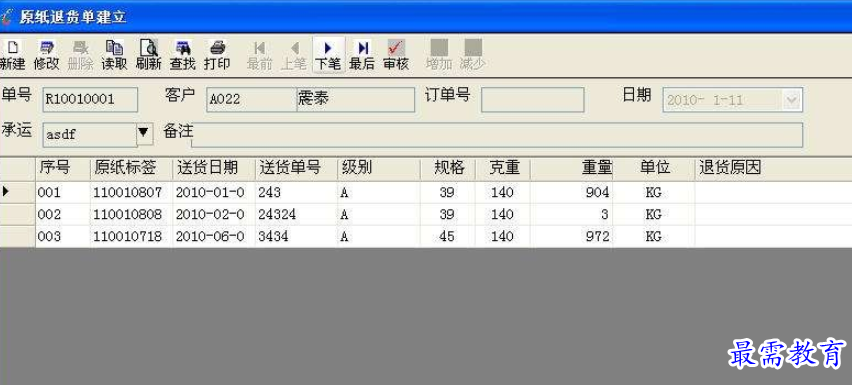Click the customer name field 震泰
The width and height of the screenshot is (852, 385).
point(356,99)
